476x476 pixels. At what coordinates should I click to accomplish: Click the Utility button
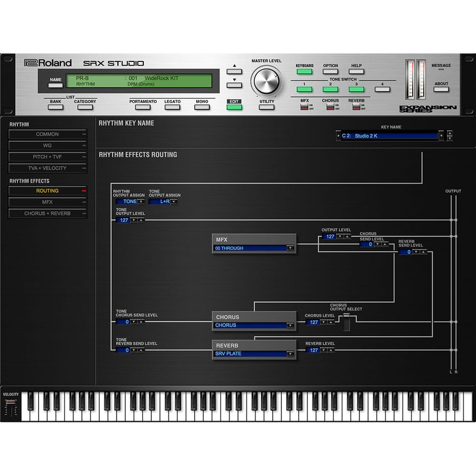click(267, 107)
